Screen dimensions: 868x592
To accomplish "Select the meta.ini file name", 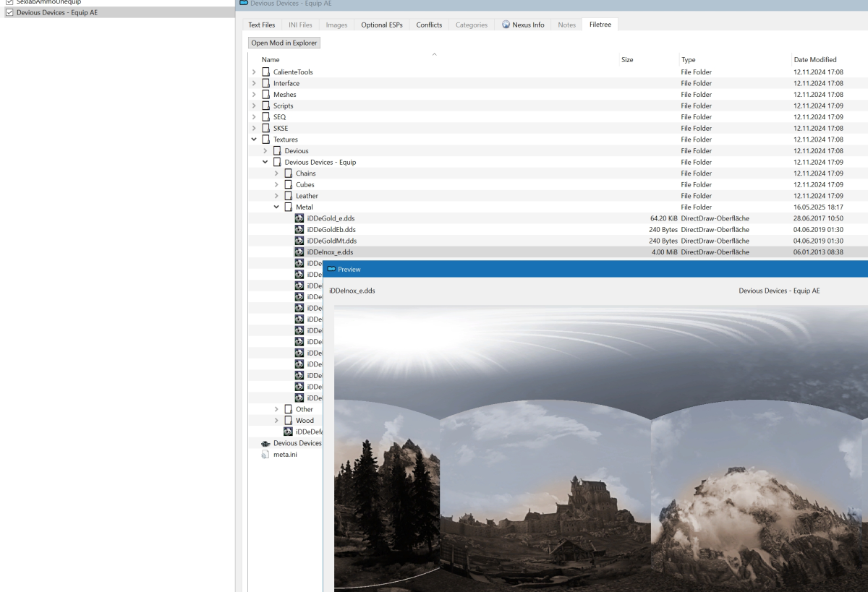I will (285, 454).
